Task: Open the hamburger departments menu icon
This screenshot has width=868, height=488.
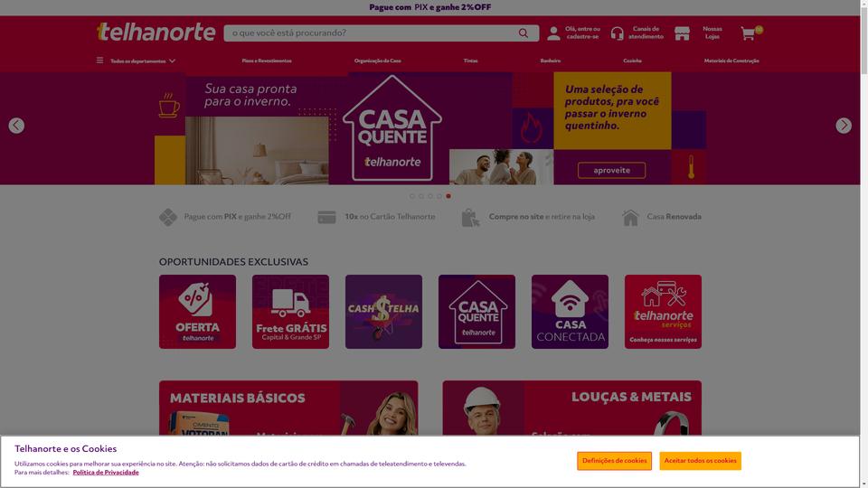Action: pyautogui.click(x=99, y=61)
